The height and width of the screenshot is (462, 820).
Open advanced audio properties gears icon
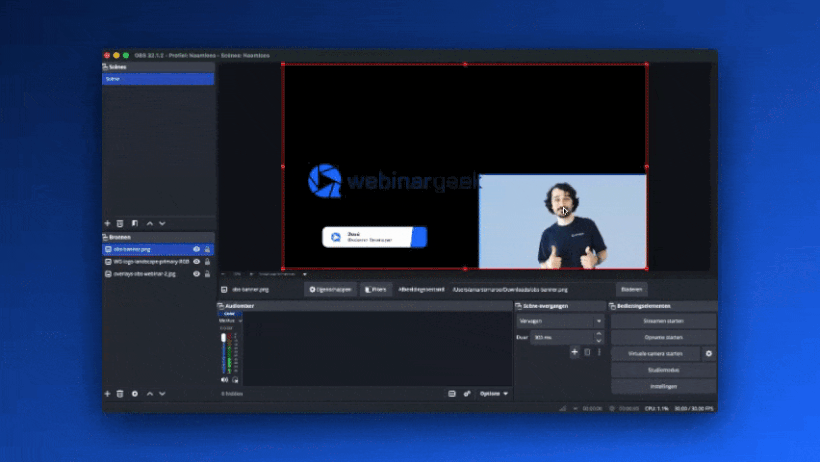[x=467, y=393]
